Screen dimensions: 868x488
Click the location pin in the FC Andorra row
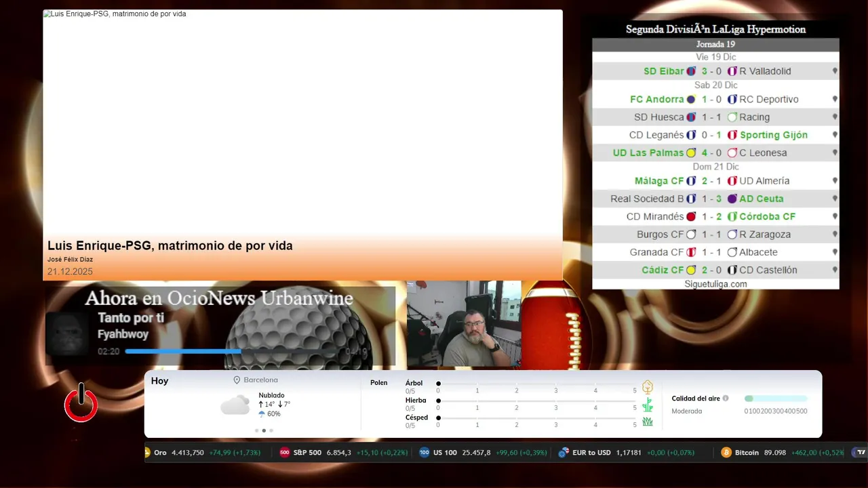[x=835, y=100]
